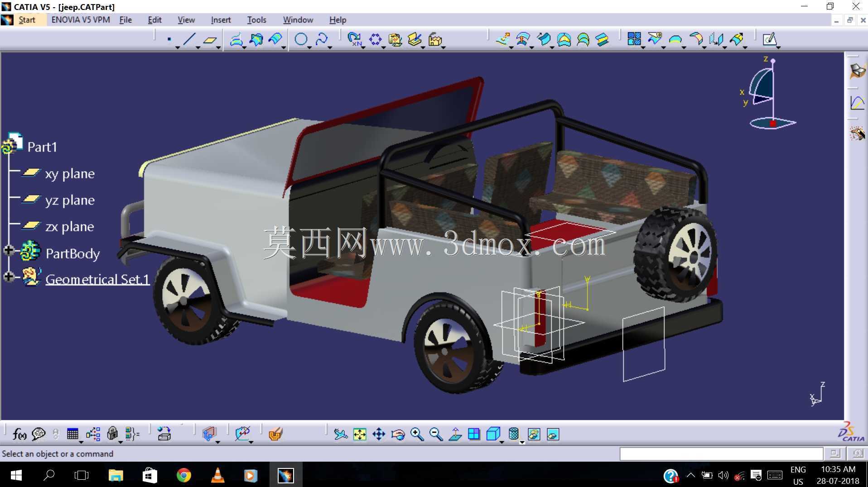Click the Extrapolate surface tool
868x487 pixels.
[x=736, y=39]
